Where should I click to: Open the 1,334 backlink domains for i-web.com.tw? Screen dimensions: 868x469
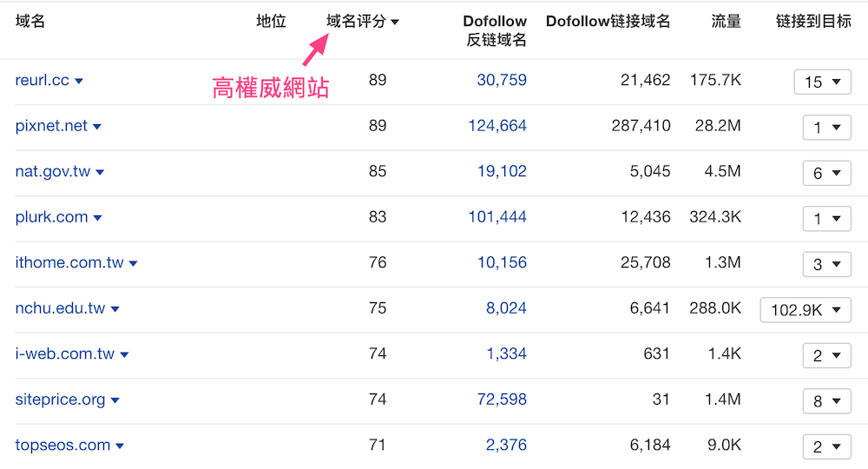[506, 353]
